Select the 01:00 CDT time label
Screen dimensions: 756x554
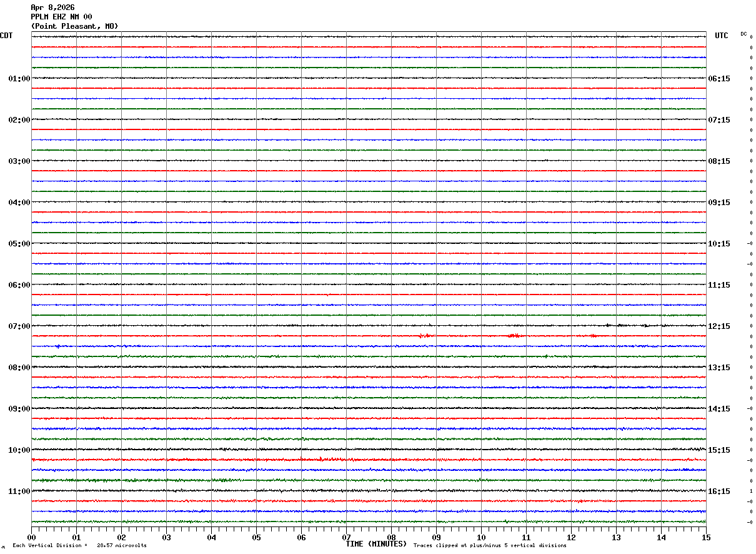[x=19, y=79]
